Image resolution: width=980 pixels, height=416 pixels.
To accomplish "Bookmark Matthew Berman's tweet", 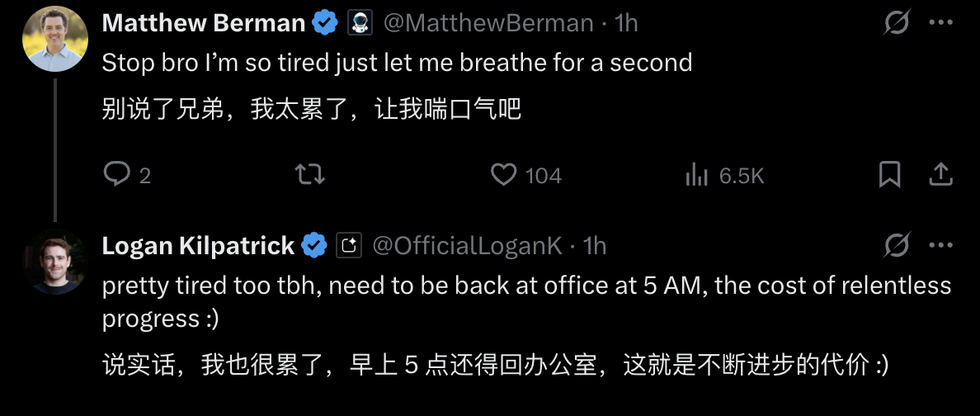I will coord(889,174).
